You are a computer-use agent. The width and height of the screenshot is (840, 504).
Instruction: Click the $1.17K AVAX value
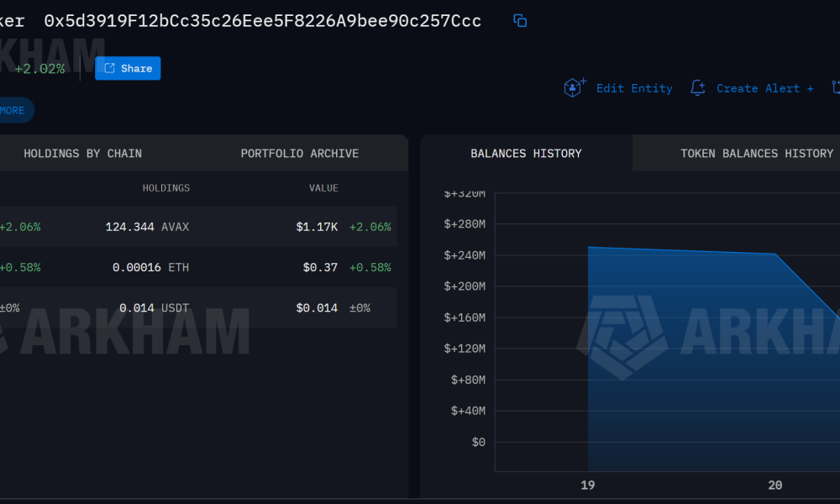pos(317,227)
